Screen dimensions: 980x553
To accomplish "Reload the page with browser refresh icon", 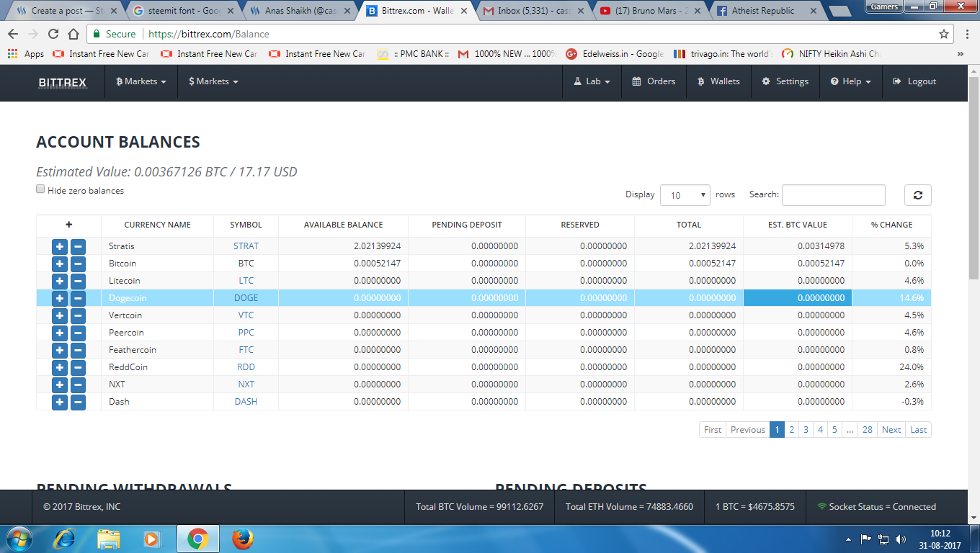I will pyautogui.click(x=53, y=34).
